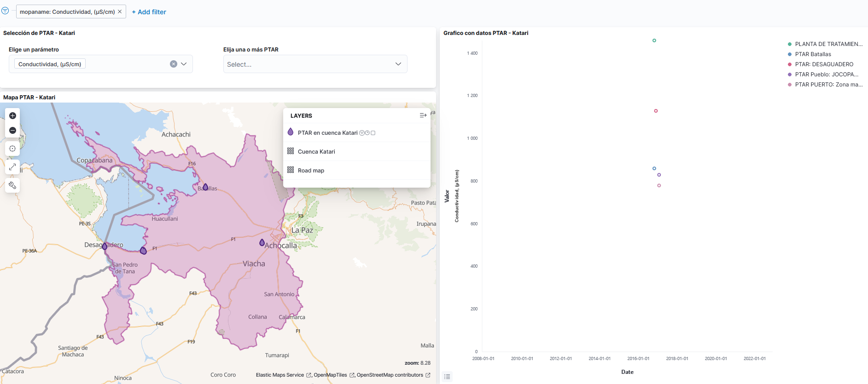Toggle the Cuenca Katari layer visibility
Image resolution: width=868 pixels, height=384 pixels.
[x=316, y=151]
